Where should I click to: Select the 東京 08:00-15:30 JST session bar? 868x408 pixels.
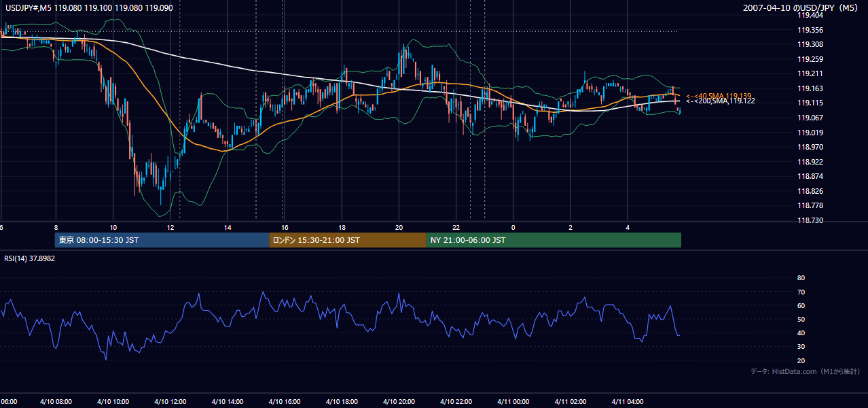pyautogui.click(x=162, y=240)
